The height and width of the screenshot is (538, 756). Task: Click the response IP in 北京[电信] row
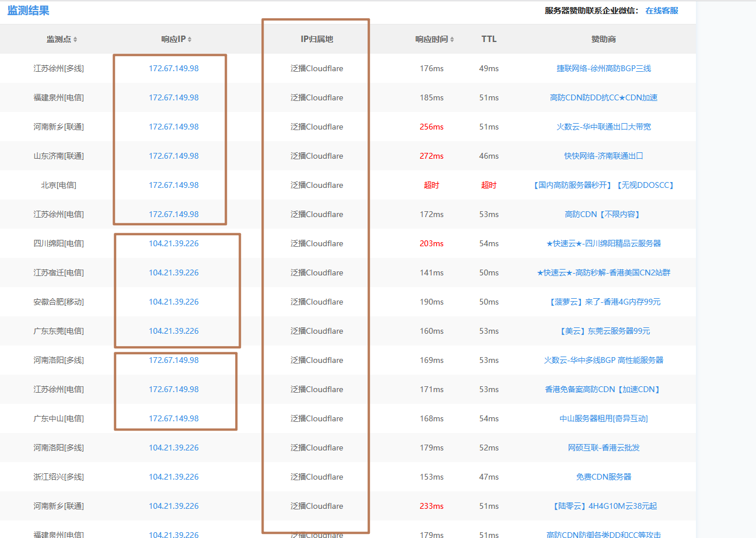173,185
